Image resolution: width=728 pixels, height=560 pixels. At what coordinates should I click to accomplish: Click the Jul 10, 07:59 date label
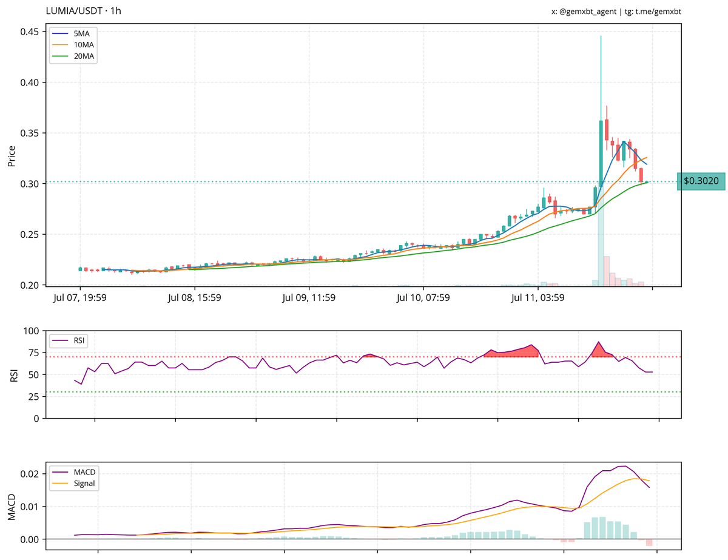point(423,298)
